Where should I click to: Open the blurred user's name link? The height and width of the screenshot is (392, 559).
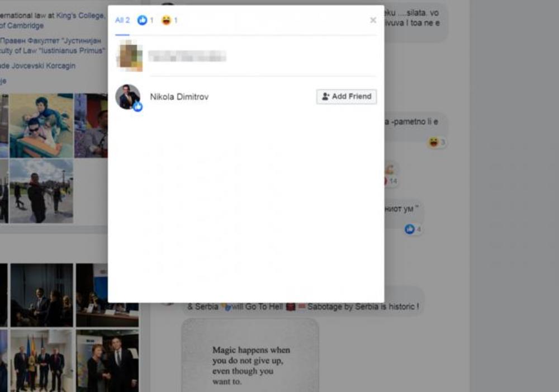pos(187,56)
